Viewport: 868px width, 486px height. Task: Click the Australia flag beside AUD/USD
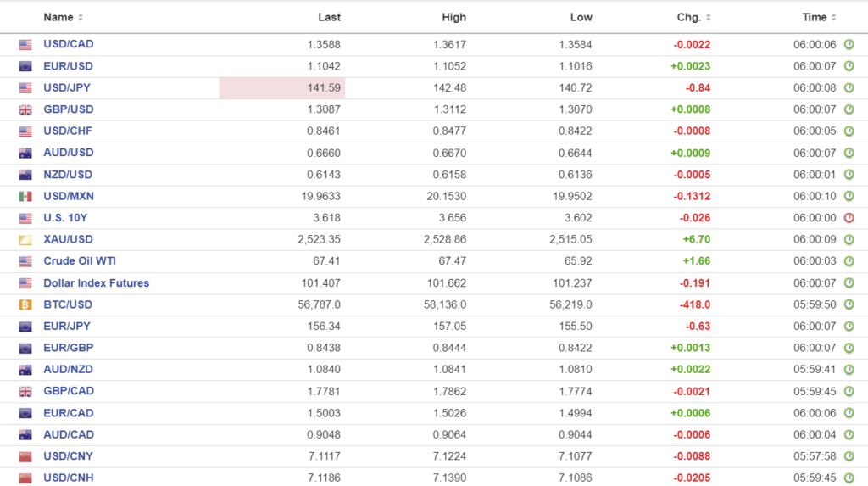pyautogui.click(x=25, y=153)
